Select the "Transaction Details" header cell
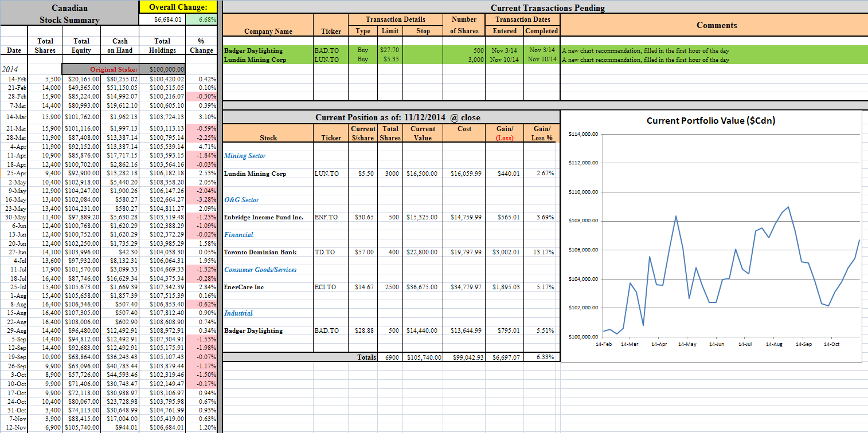 (x=396, y=19)
